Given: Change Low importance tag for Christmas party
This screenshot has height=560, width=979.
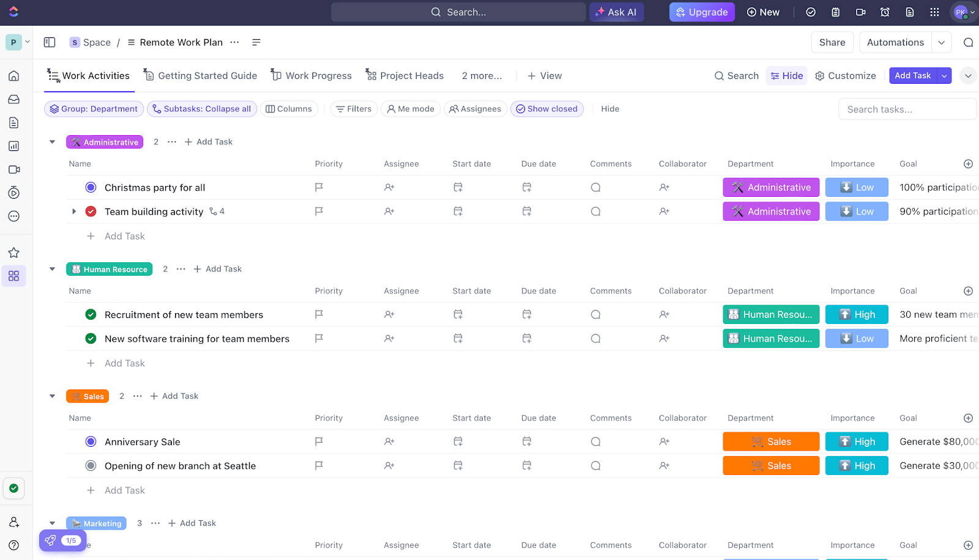Looking at the screenshot, I should pyautogui.click(x=857, y=188).
